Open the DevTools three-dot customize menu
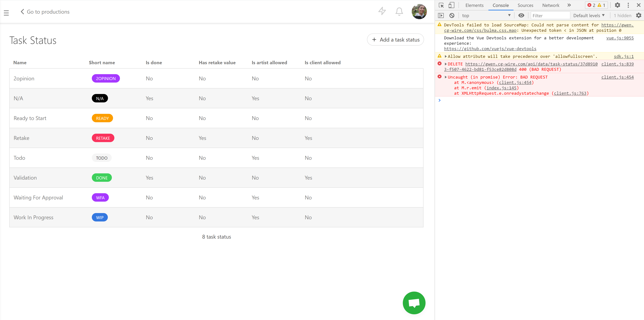Viewport: 644px width, 320px height. 629,5
